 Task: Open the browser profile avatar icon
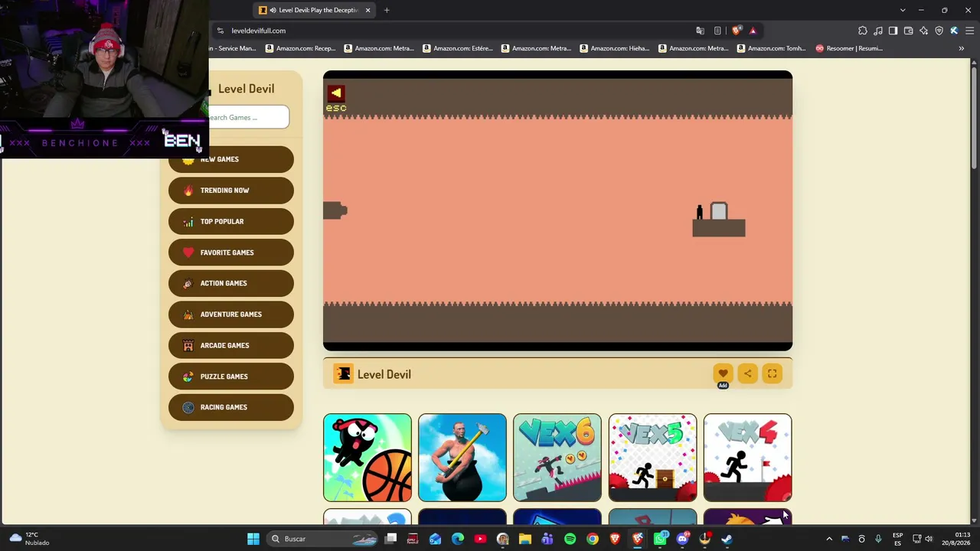pyautogui.click(x=954, y=31)
